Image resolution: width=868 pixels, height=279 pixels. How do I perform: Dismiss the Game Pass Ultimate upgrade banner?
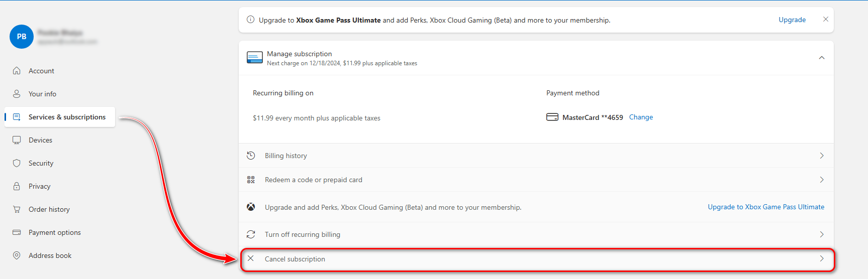[825, 19]
